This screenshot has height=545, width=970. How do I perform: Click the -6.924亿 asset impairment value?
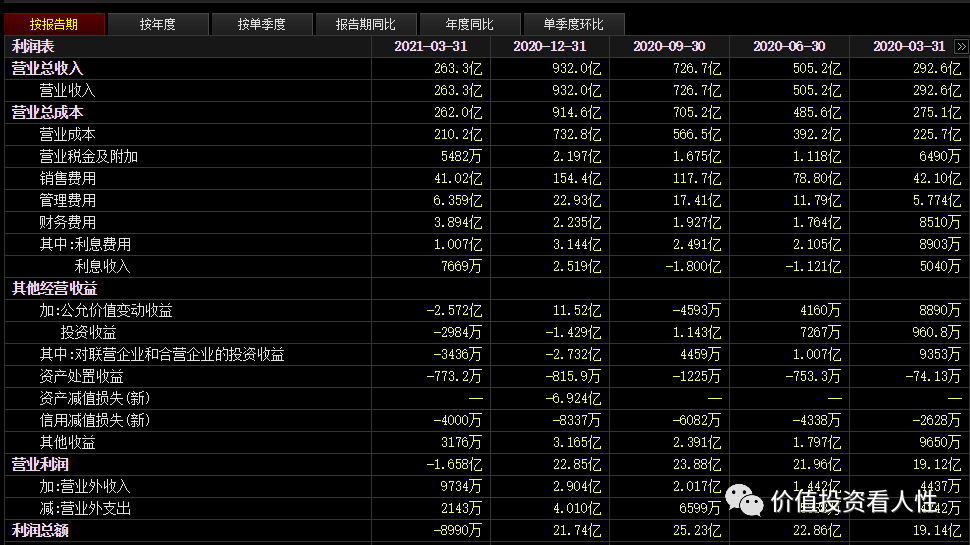[x=573, y=398]
